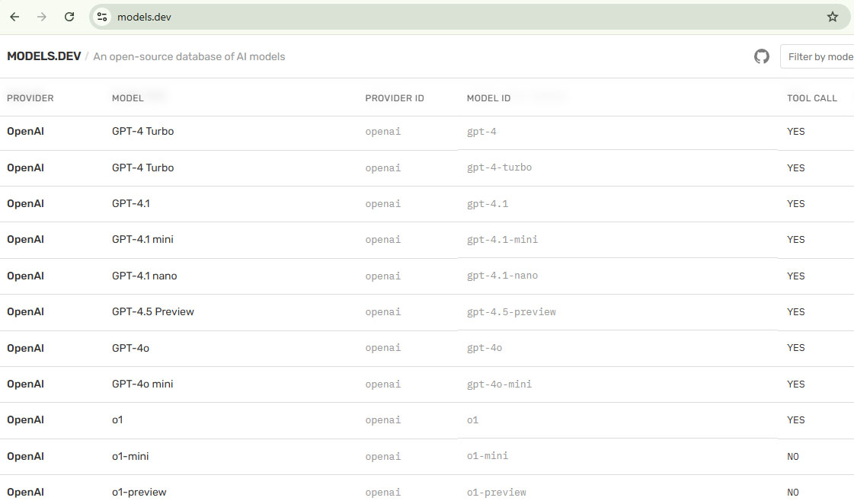Reload the models.dev page
Screen dimensions: 854x504
[x=69, y=17]
